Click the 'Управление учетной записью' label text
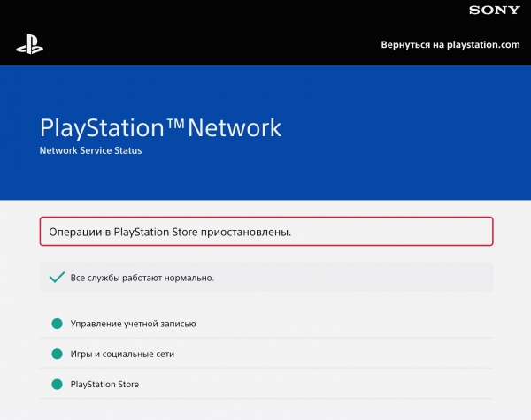The height and width of the screenshot is (420, 531). pos(133,324)
